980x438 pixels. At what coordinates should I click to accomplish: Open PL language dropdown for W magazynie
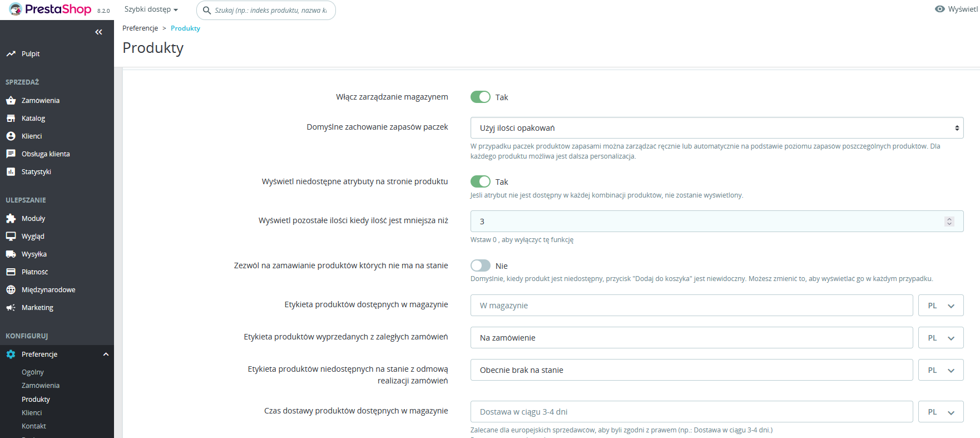941,306
